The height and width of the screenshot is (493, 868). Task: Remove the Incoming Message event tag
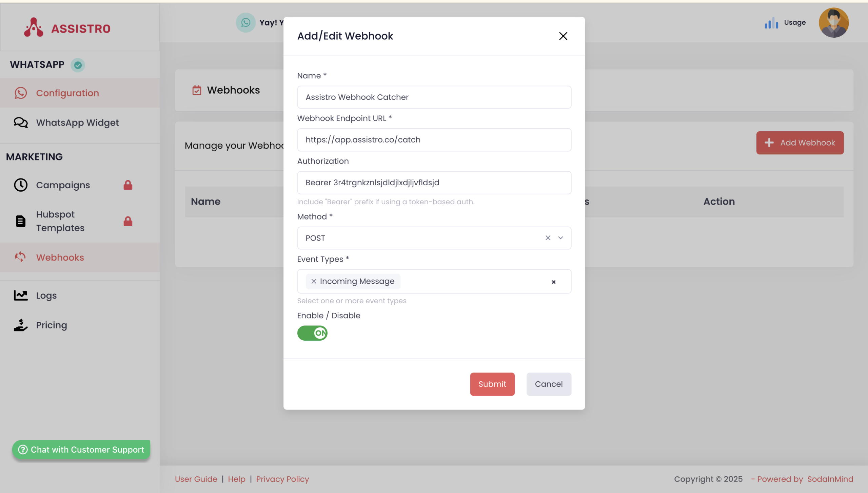point(314,281)
